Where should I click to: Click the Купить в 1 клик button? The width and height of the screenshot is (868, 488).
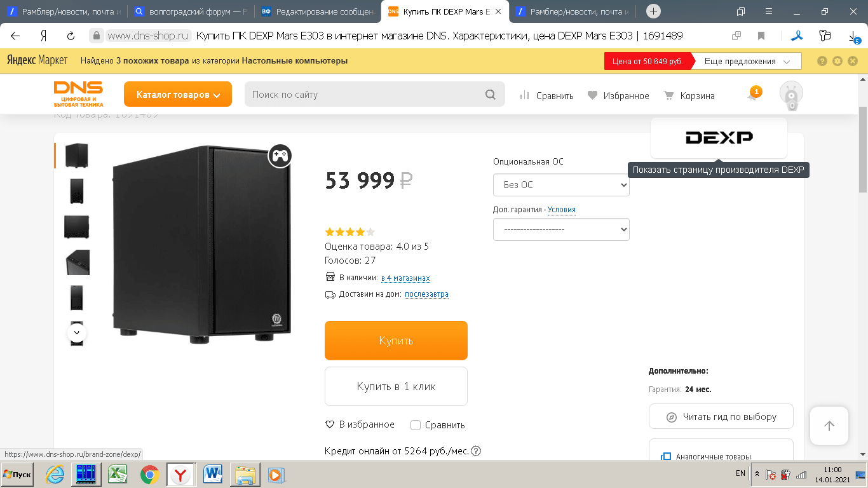[396, 386]
